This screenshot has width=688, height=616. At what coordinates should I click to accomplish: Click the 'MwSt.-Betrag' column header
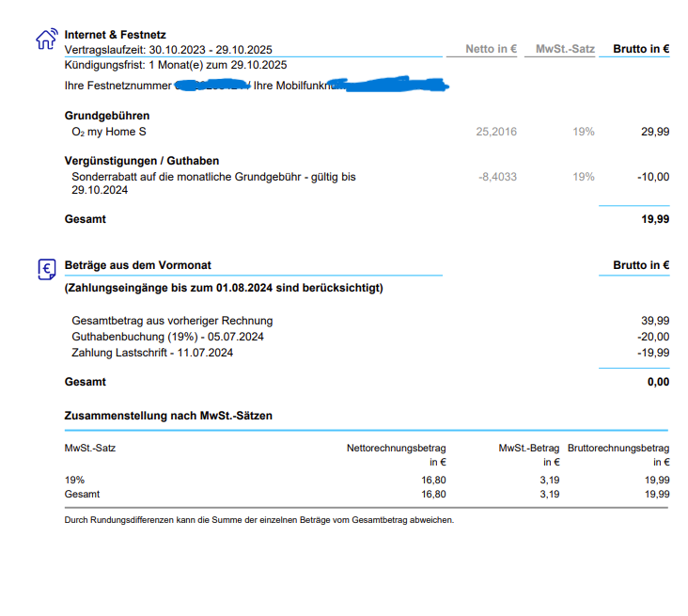tap(529, 449)
